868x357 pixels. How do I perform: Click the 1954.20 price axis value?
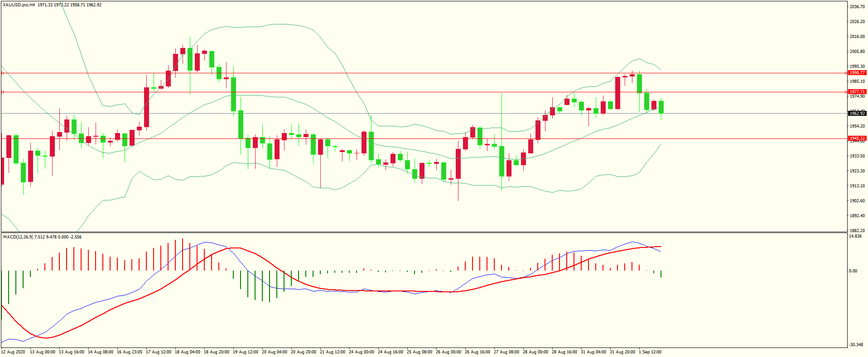(x=857, y=126)
